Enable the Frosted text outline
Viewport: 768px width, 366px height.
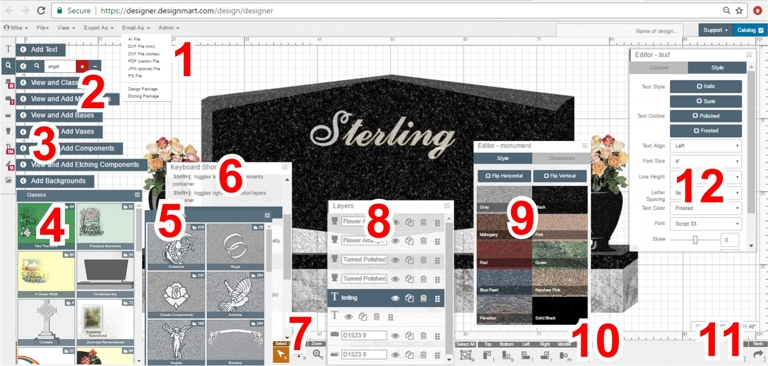click(705, 131)
